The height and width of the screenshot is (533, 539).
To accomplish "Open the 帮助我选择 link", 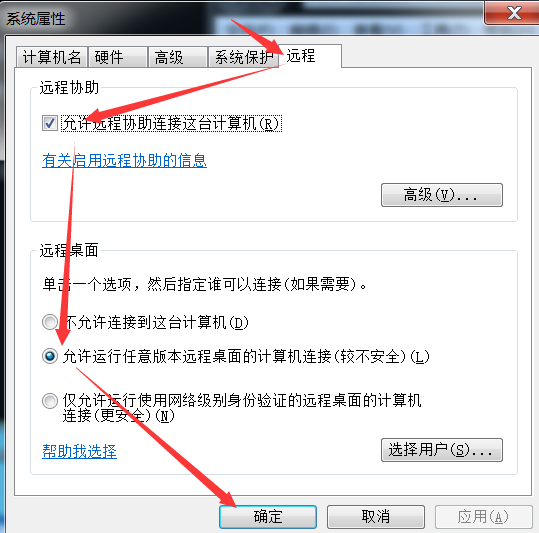I will coord(79,451).
